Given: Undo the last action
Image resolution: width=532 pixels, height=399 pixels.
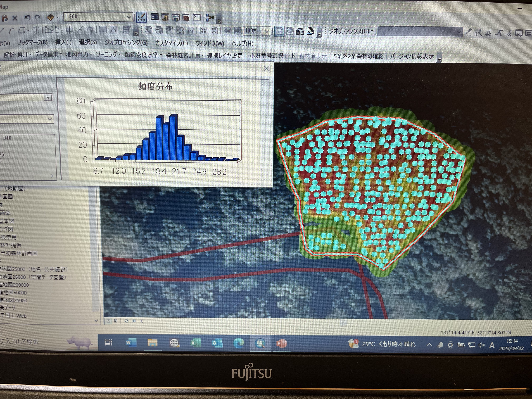Looking at the screenshot, I should click(x=27, y=18).
